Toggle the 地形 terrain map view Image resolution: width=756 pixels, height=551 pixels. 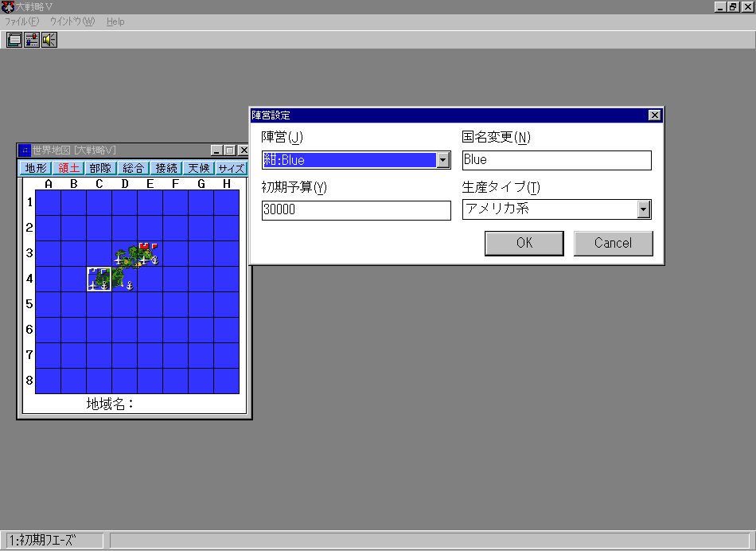pos(36,168)
